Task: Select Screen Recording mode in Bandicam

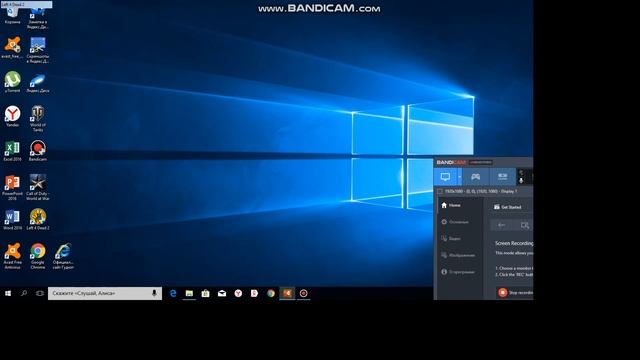Action: [x=445, y=177]
